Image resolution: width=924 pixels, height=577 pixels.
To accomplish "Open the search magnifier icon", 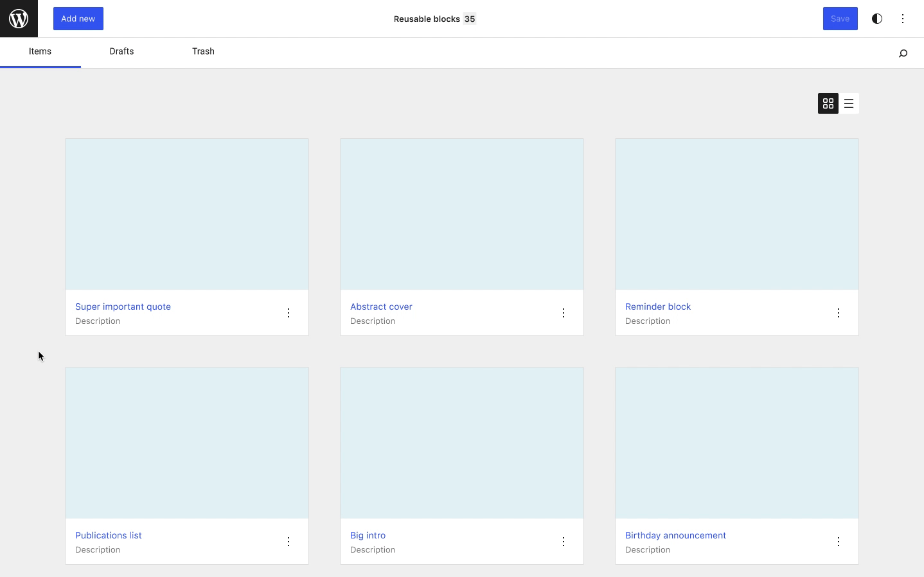I will pos(903,53).
